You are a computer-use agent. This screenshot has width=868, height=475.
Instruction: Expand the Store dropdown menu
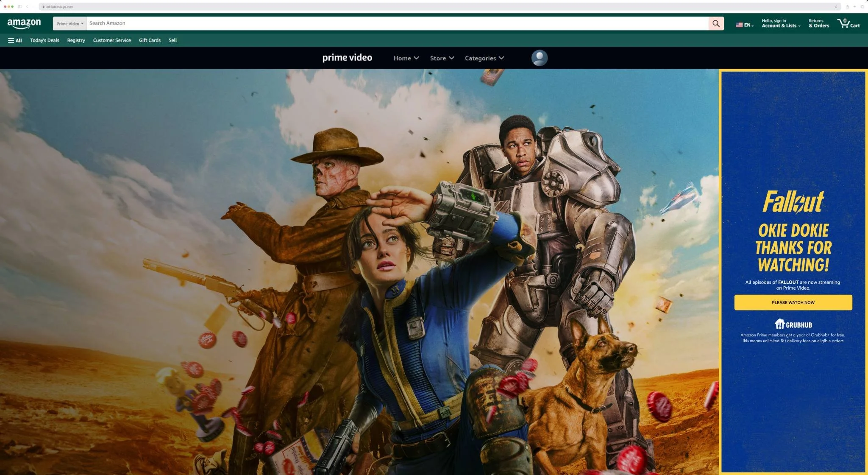click(442, 58)
